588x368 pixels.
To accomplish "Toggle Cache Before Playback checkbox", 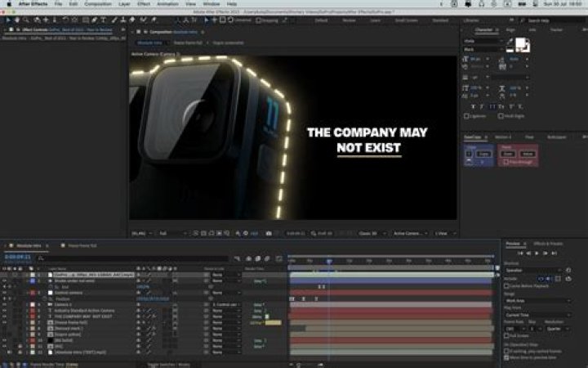I will tap(507, 286).
